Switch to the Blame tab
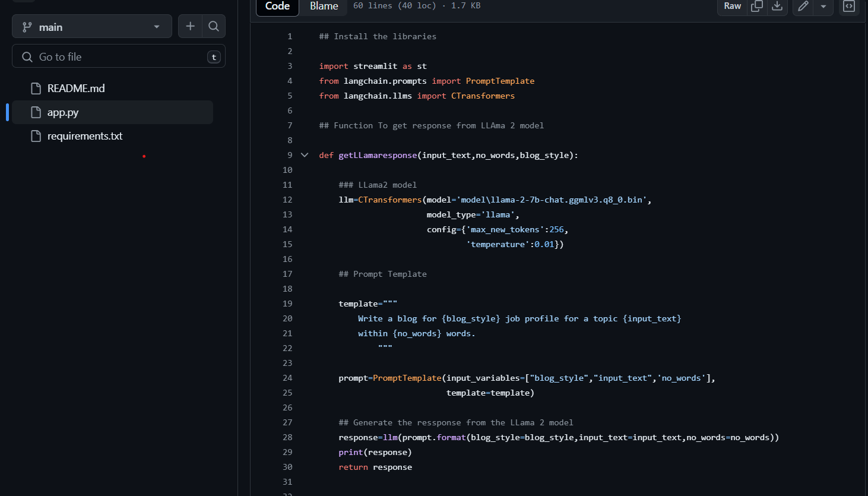 324,6
